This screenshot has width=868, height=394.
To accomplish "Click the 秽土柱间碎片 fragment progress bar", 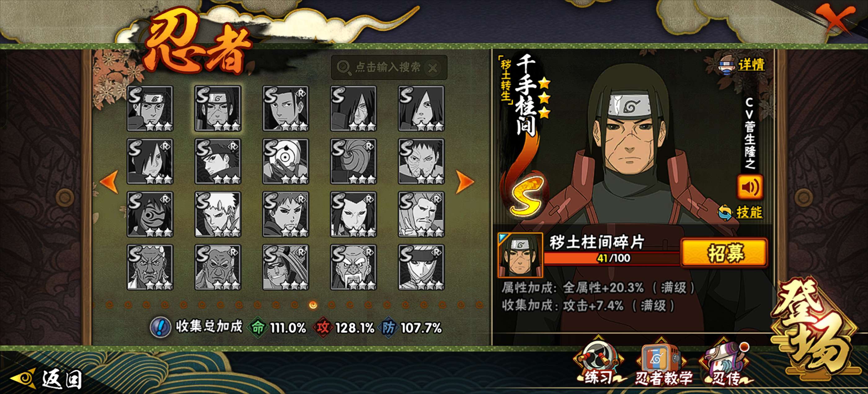I will (x=612, y=258).
